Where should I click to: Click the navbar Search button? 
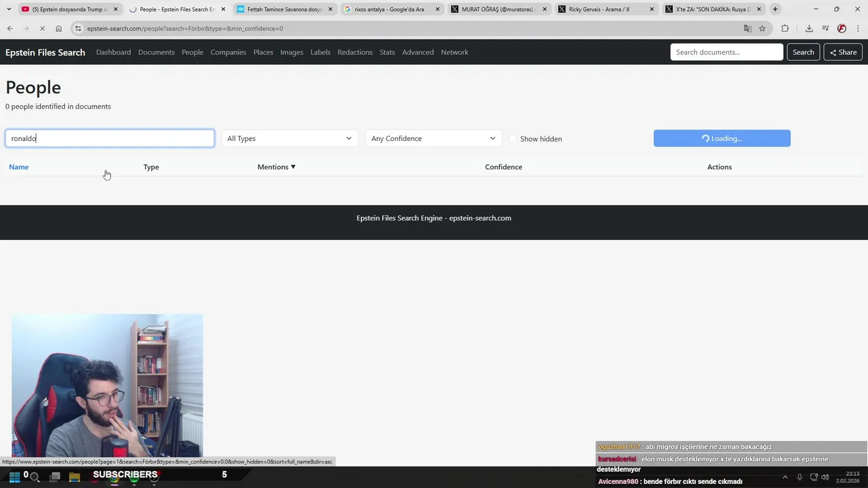[x=804, y=52]
